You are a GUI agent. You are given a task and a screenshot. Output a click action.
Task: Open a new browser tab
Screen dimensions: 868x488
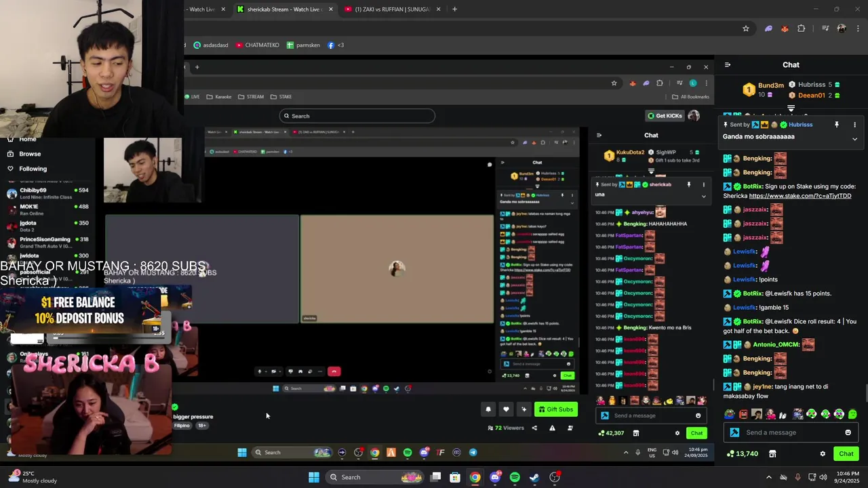pyautogui.click(x=454, y=9)
